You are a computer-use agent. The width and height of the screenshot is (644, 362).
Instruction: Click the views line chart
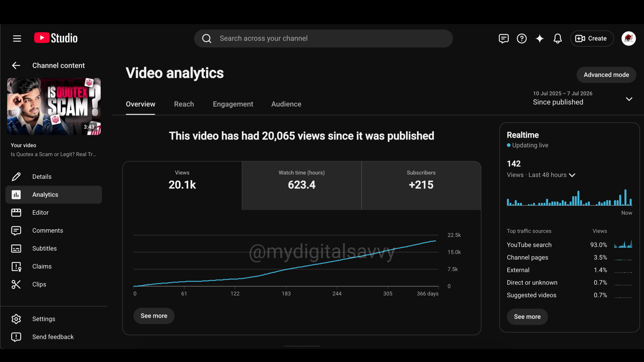click(286, 261)
